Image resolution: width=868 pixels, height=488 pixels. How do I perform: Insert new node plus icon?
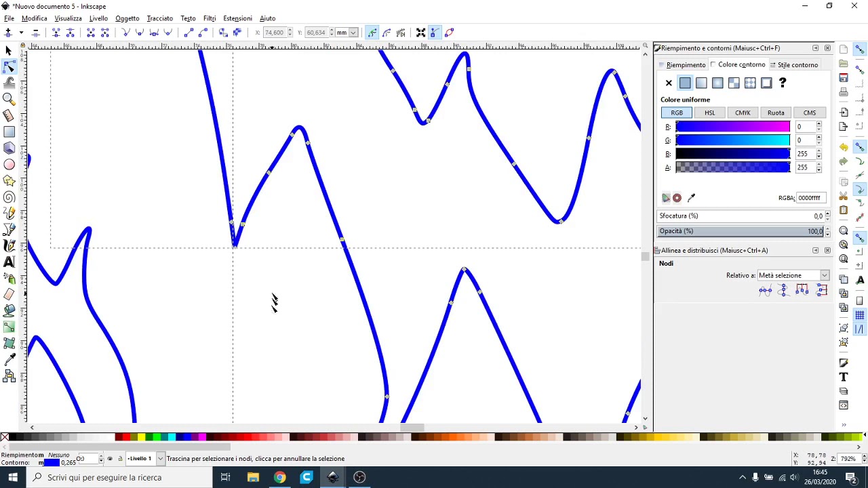coord(8,32)
